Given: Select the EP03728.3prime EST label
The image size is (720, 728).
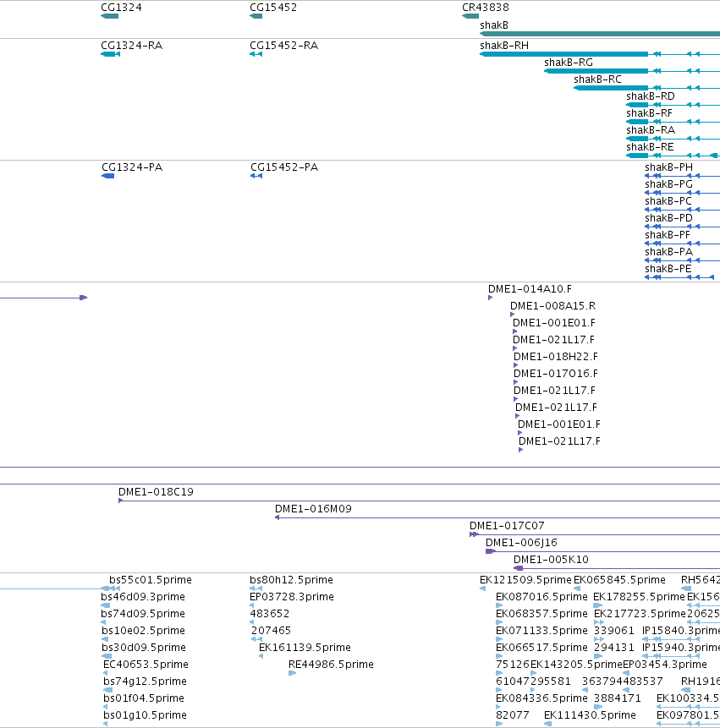Looking at the screenshot, I should point(292,597).
